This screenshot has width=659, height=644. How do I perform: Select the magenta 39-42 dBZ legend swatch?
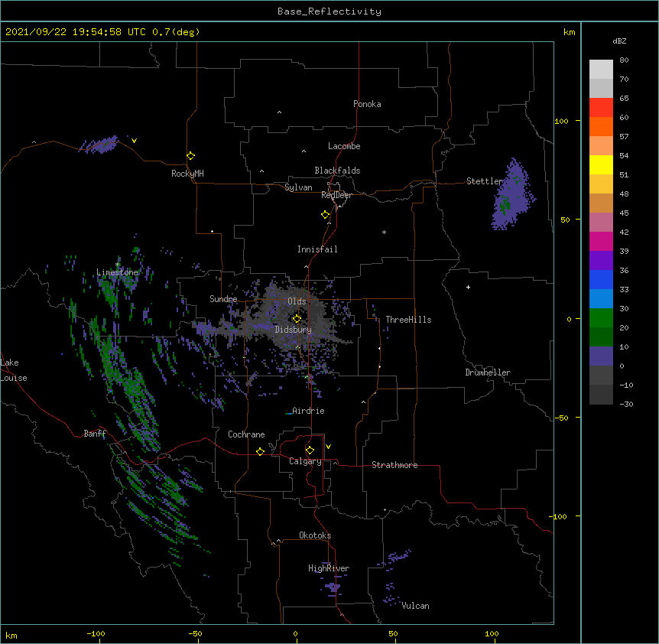pos(601,241)
